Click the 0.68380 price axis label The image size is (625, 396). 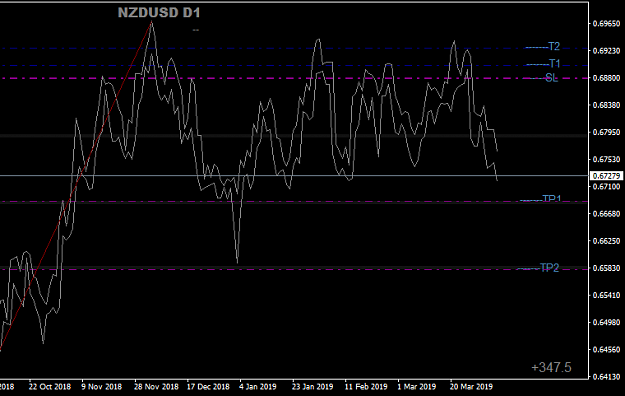pyautogui.click(x=607, y=105)
